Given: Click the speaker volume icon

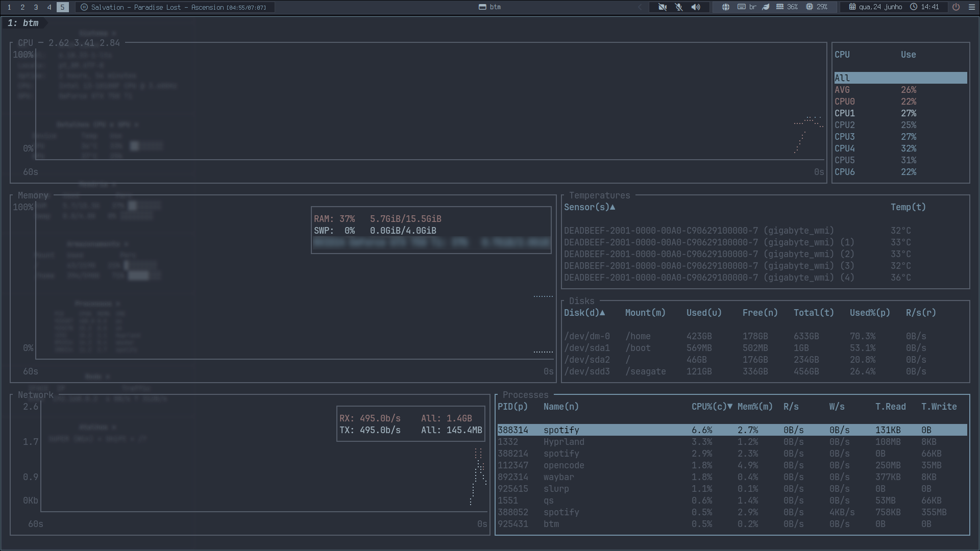Looking at the screenshot, I should [696, 7].
